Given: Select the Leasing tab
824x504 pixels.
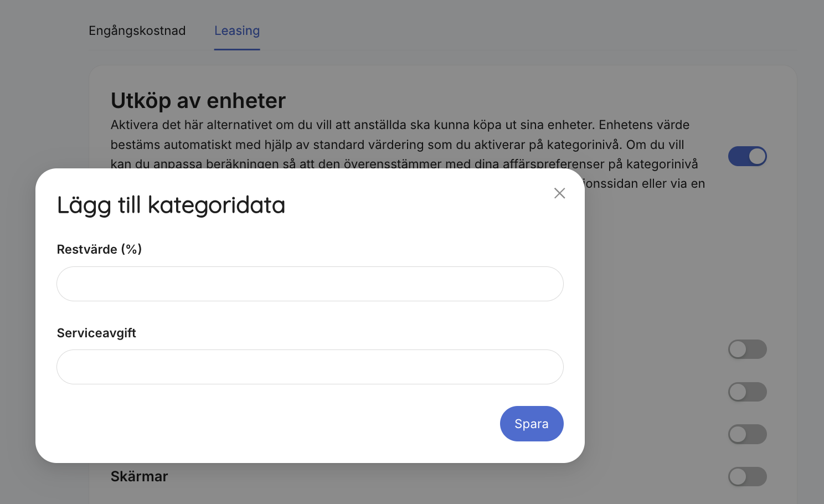Looking at the screenshot, I should [237, 30].
